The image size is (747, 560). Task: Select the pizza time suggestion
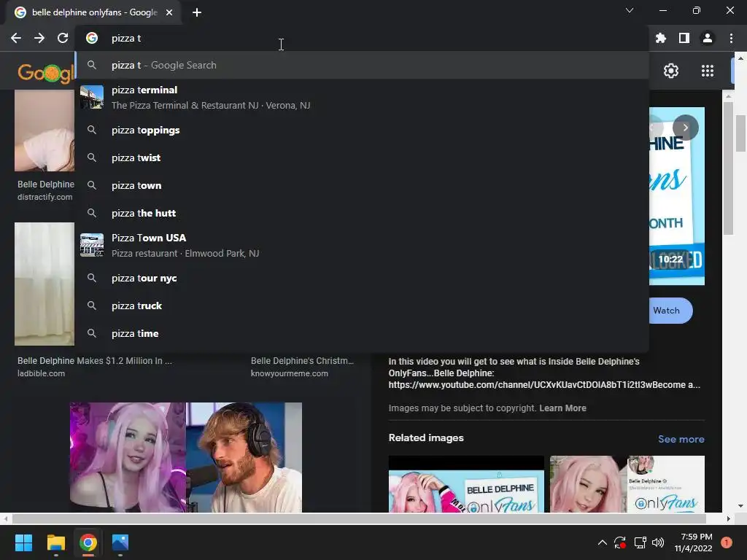coord(362,333)
